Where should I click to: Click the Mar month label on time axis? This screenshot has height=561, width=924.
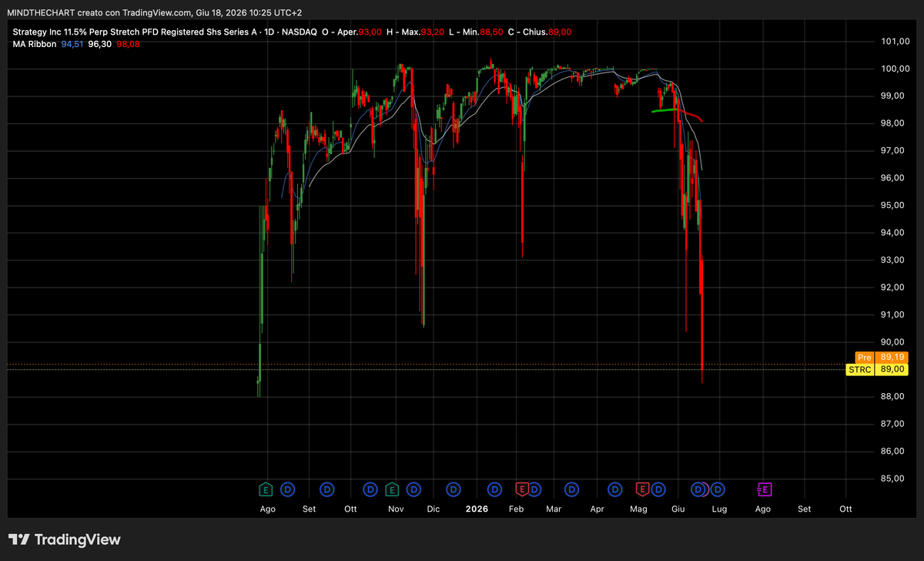click(x=553, y=509)
